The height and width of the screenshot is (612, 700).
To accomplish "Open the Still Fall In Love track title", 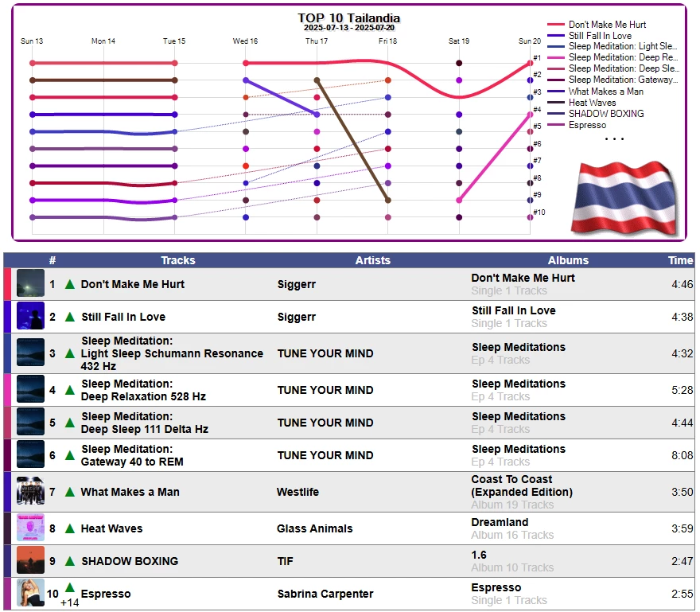I will coord(123,317).
